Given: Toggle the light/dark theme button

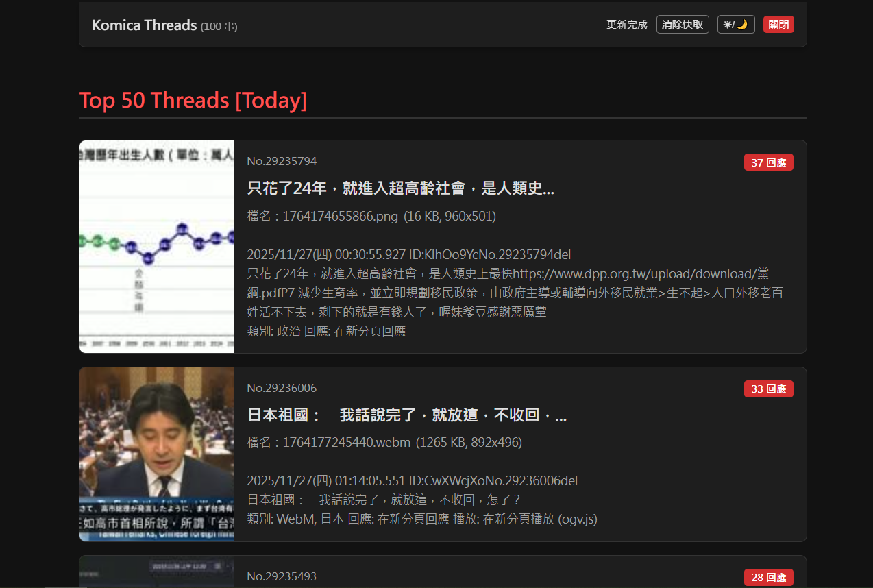Looking at the screenshot, I should pos(735,25).
